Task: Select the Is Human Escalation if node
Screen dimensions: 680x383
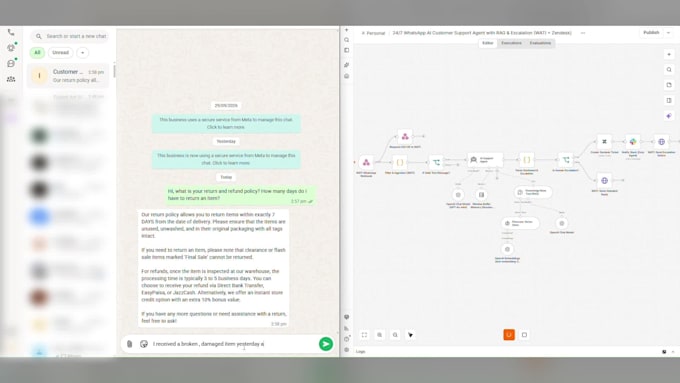Action: pos(566,160)
